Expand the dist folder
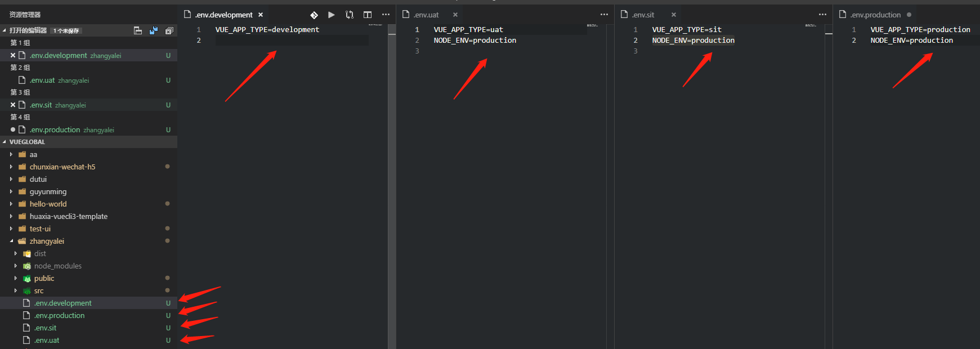980x349 pixels. click(x=16, y=253)
